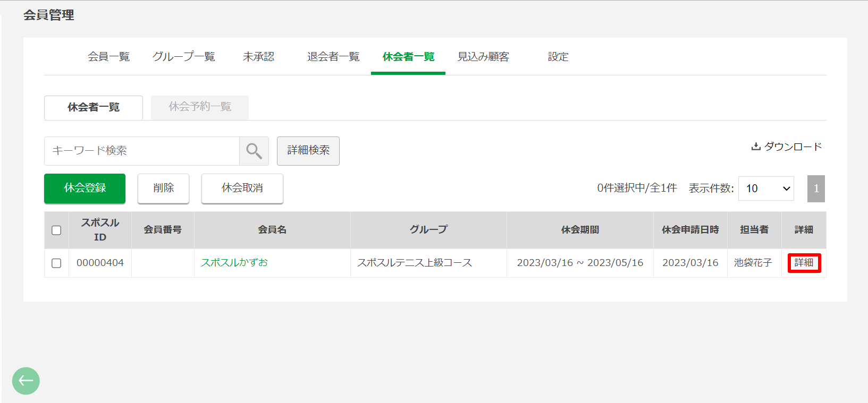868x403 pixels.
Task: Select the active 休会者一覧 top tab
Action: tap(408, 57)
